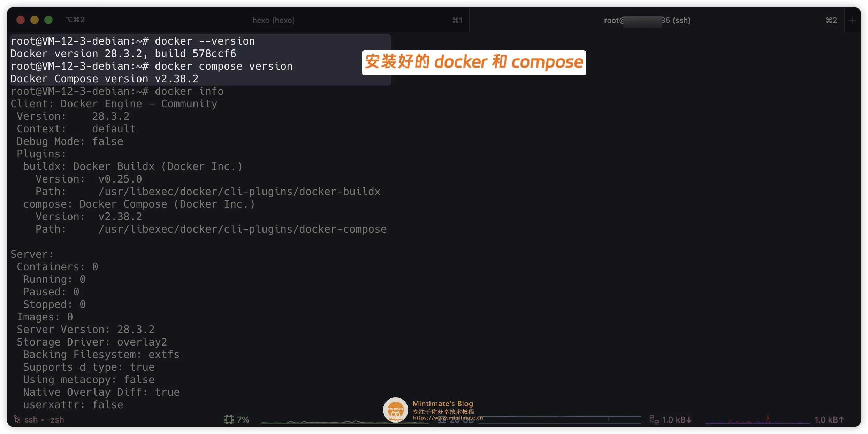Click the 'Containers: 0' line
Viewport: 868px width, 434px height.
click(x=58, y=267)
